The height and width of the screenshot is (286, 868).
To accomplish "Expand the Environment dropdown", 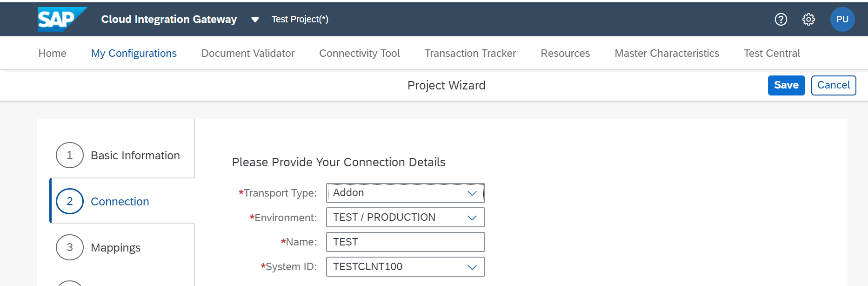I will [472, 217].
